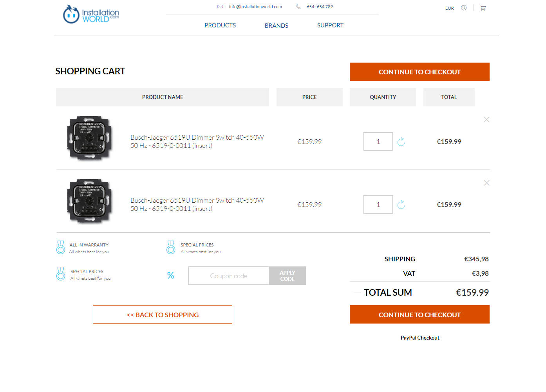Viewport: 546px width, 392px height.
Task: Remove the second Busch-Jaeger item with X
Action: pos(486,183)
